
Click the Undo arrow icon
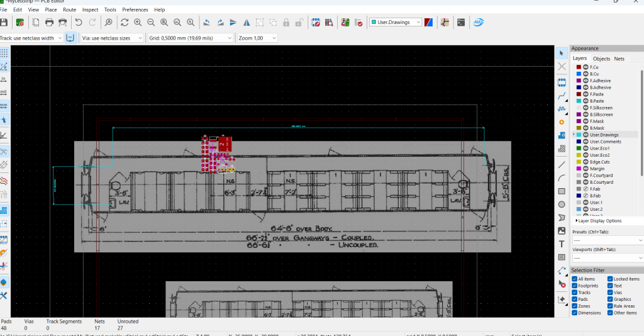(79, 23)
